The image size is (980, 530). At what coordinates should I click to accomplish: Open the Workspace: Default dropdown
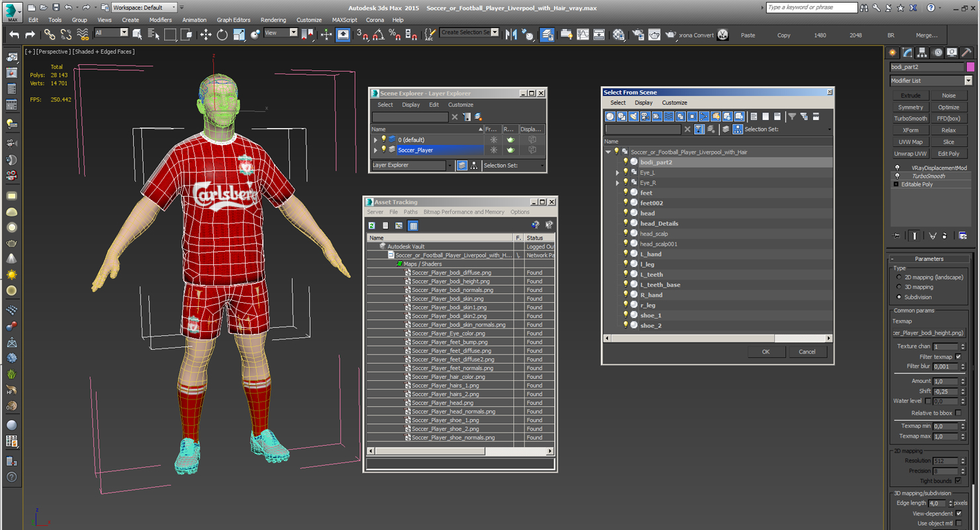pyautogui.click(x=144, y=7)
